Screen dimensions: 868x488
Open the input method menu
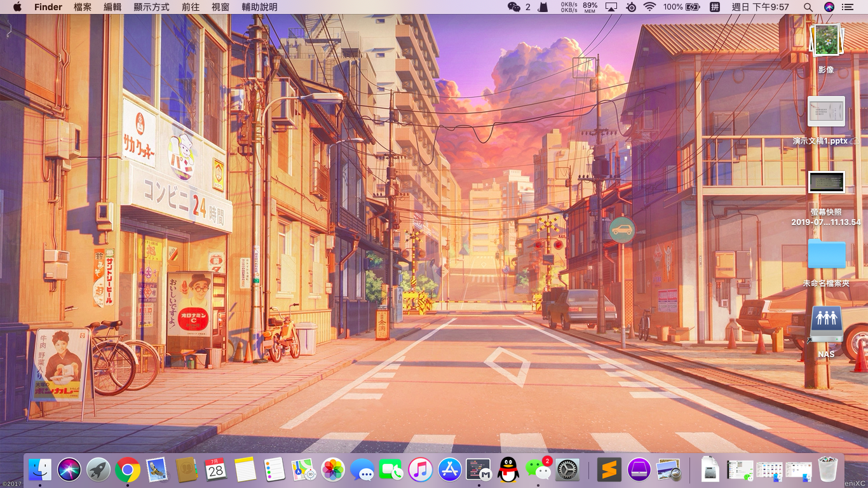[x=715, y=7]
